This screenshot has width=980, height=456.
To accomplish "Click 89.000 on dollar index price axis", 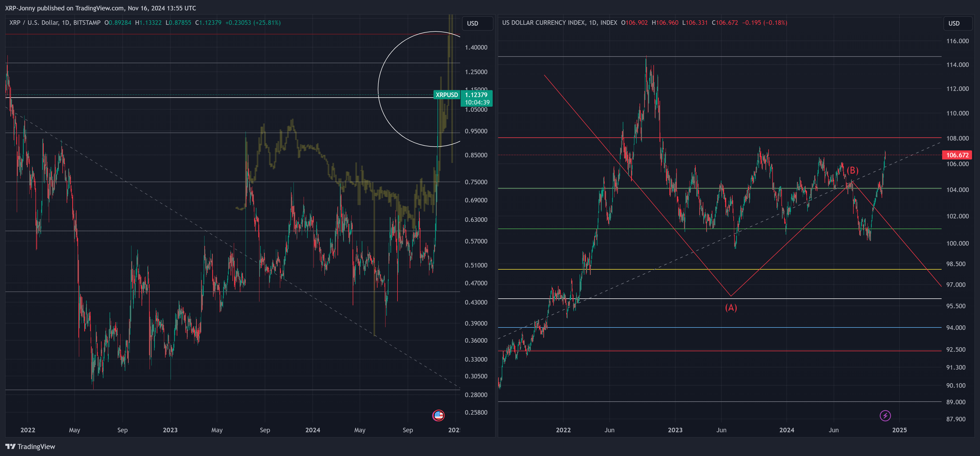I will [x=956, y=402].
